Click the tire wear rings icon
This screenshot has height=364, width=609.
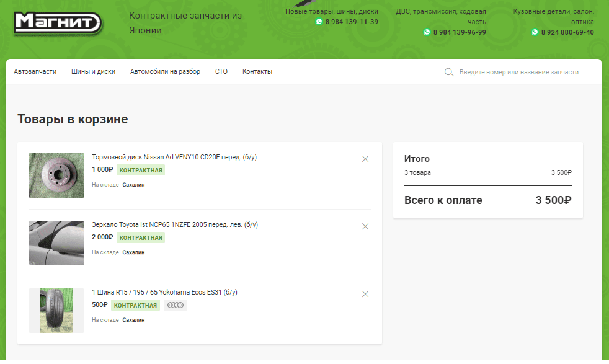coord(175,305)
